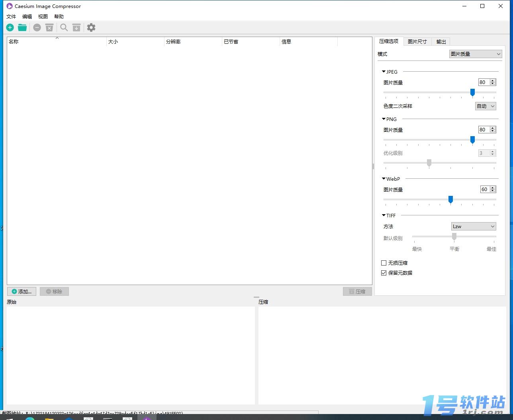This screenshot has height=420, width=513.
Task: Sort list by the 大小 column header
Action: tap(135, 41)
